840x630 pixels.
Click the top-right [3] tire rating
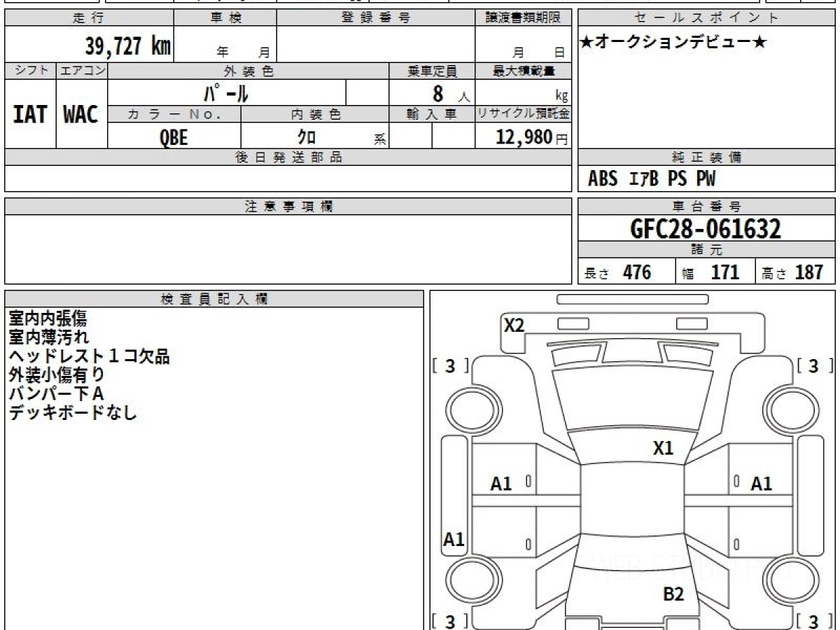(813, 366)
